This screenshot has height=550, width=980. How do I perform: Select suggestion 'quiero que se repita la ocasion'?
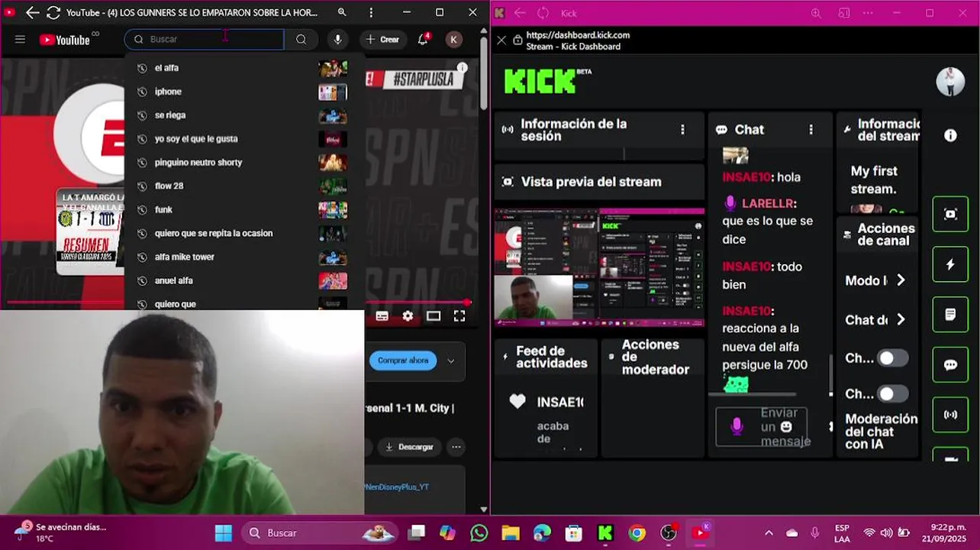click(244, 233)
